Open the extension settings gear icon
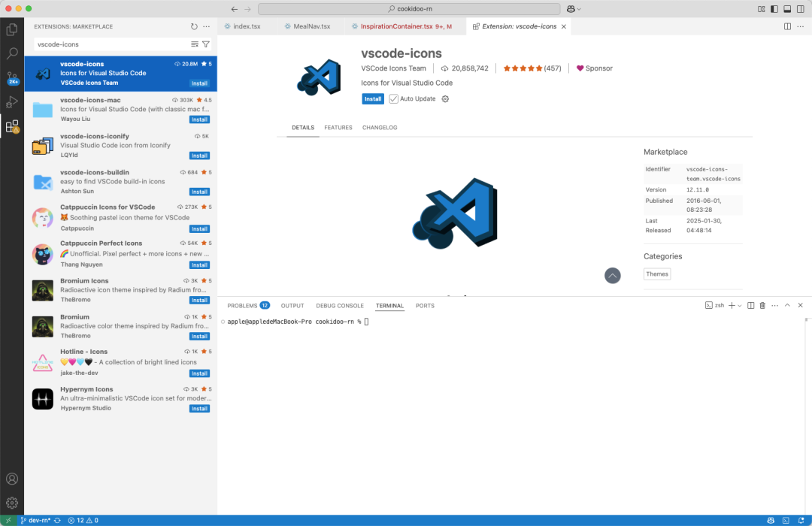The height and width of the screenshot is (526, 812). tap(445, 99)
